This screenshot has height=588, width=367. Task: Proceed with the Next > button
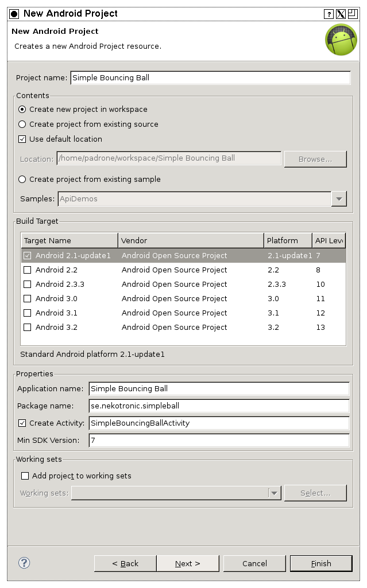(x=188, y=564)
